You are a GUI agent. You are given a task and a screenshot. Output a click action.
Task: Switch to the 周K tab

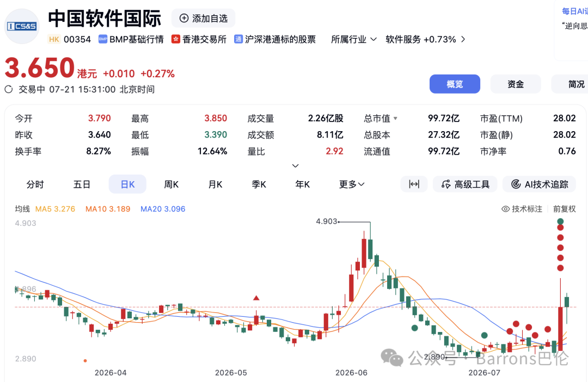[171, 184]
